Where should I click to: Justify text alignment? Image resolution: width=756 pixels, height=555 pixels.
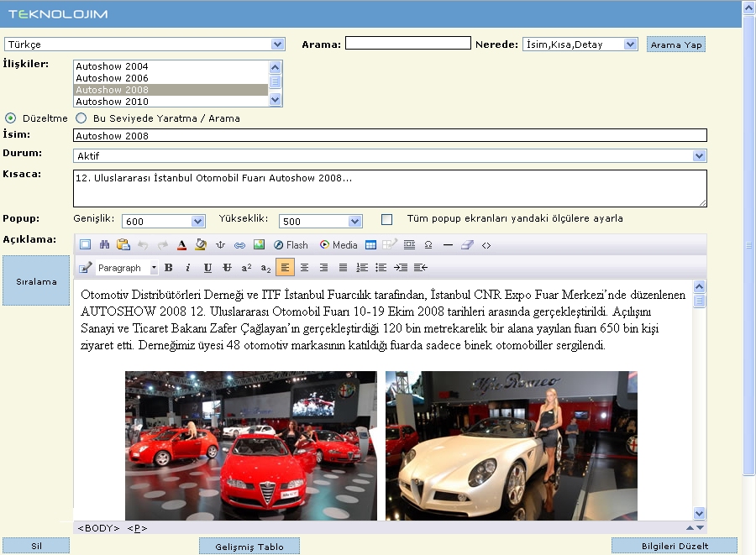[x=343, y=267]
